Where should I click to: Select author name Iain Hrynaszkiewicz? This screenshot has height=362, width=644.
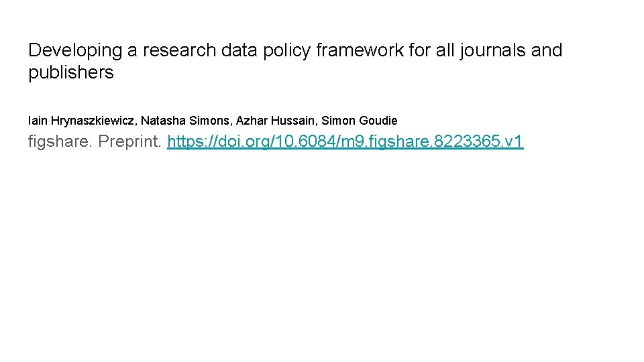coord(80,121)
